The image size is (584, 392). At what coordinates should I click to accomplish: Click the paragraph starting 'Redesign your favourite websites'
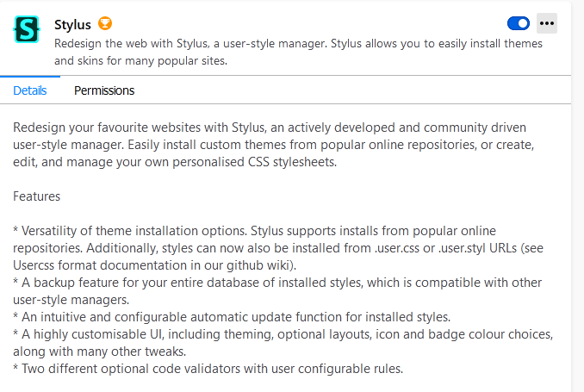(274, 145)
